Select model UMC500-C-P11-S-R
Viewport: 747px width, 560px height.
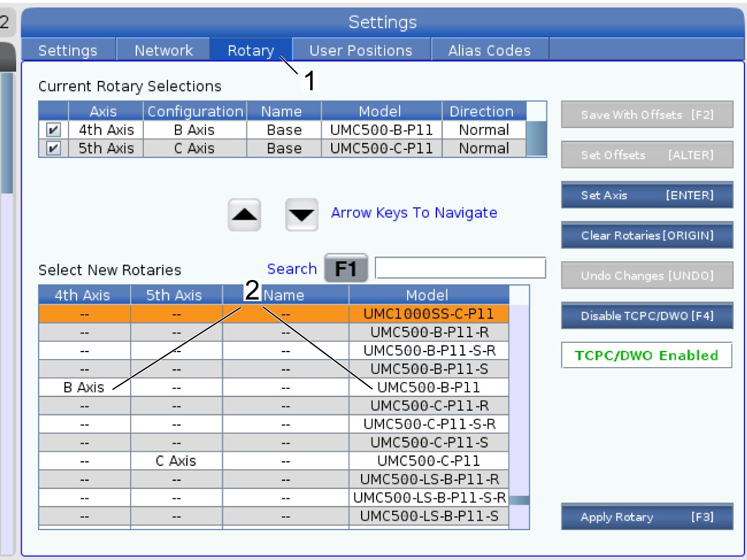[429, 424]
